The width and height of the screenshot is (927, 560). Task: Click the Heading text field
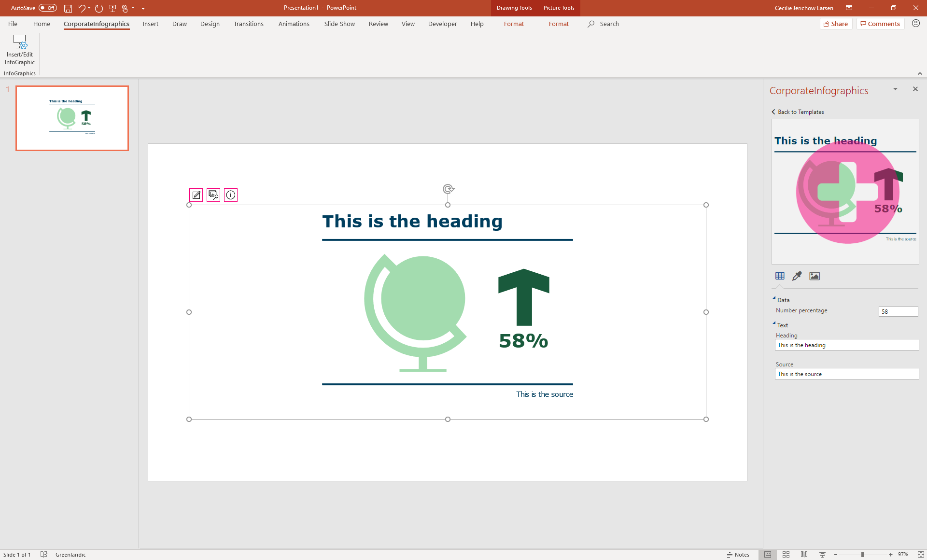[847, 345]
